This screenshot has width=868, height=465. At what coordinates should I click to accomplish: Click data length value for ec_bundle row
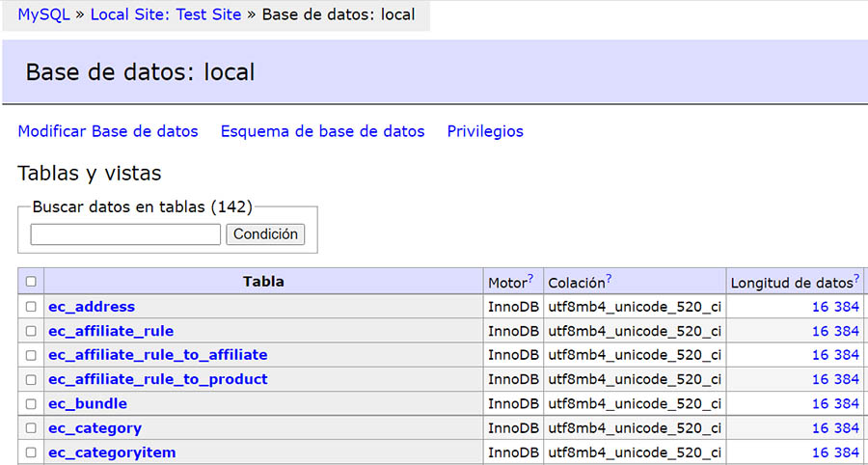coord(834,403)
